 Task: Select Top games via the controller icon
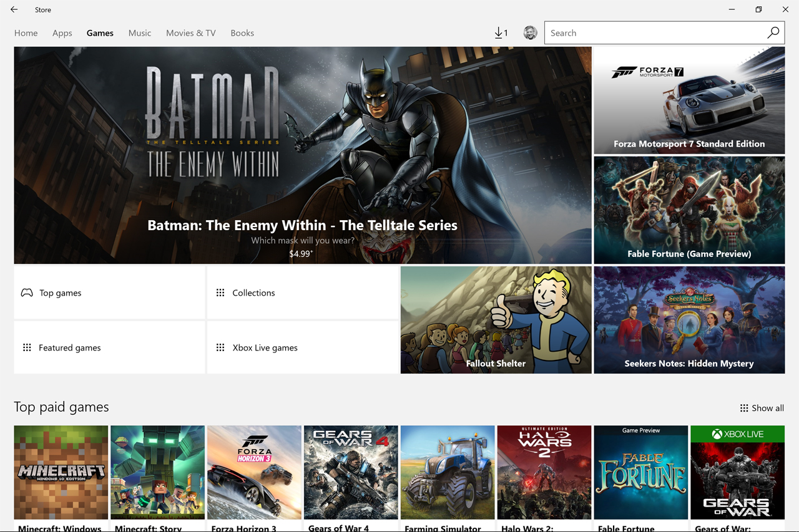(27, 293)
